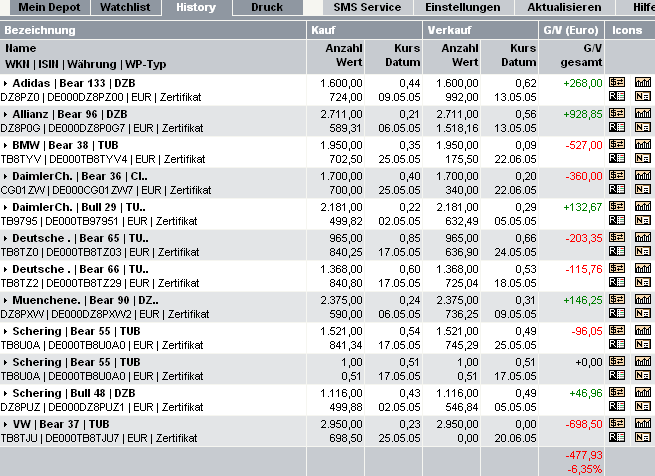The width and height of the screenshot is (655, 476).
Task: Click the N icon for DaimlerCh. Bear 36
Action: pyautogui.click(x=642, y=189)
